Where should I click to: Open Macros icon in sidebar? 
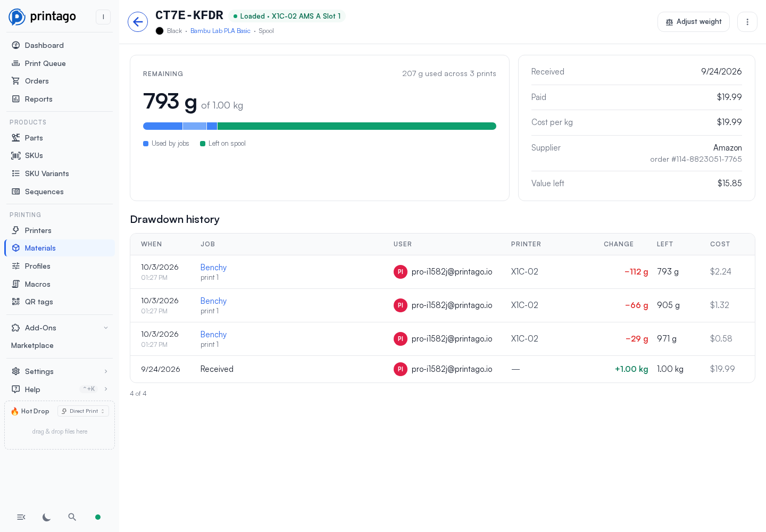(16, 284)
